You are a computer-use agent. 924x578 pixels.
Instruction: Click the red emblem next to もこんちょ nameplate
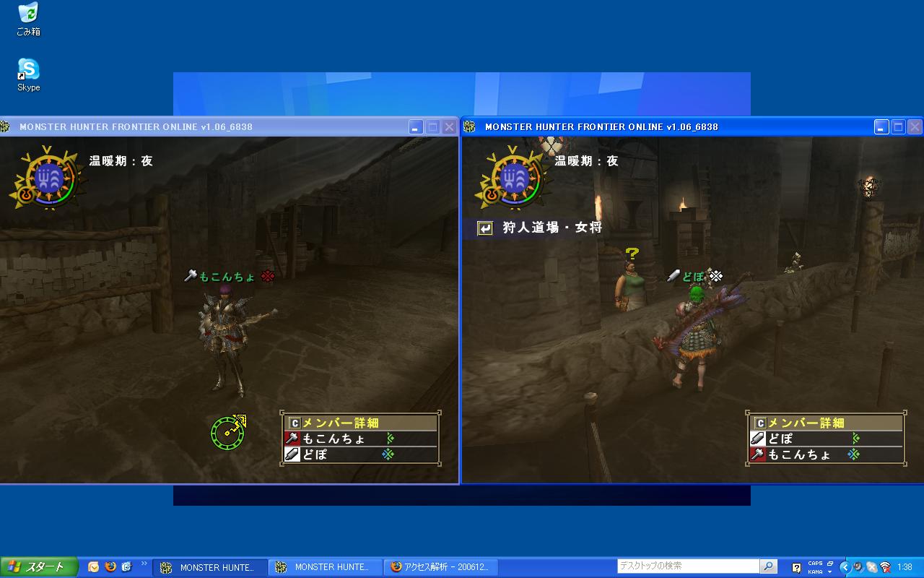268,276
